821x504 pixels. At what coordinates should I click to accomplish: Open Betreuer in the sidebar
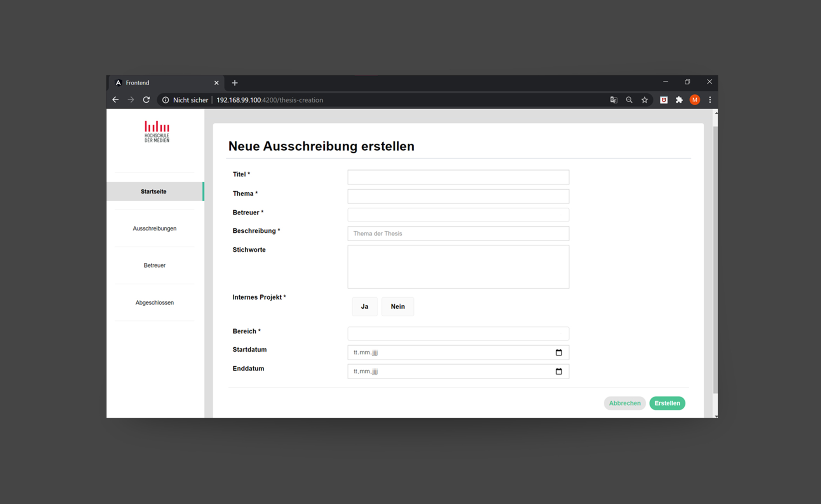155,265
